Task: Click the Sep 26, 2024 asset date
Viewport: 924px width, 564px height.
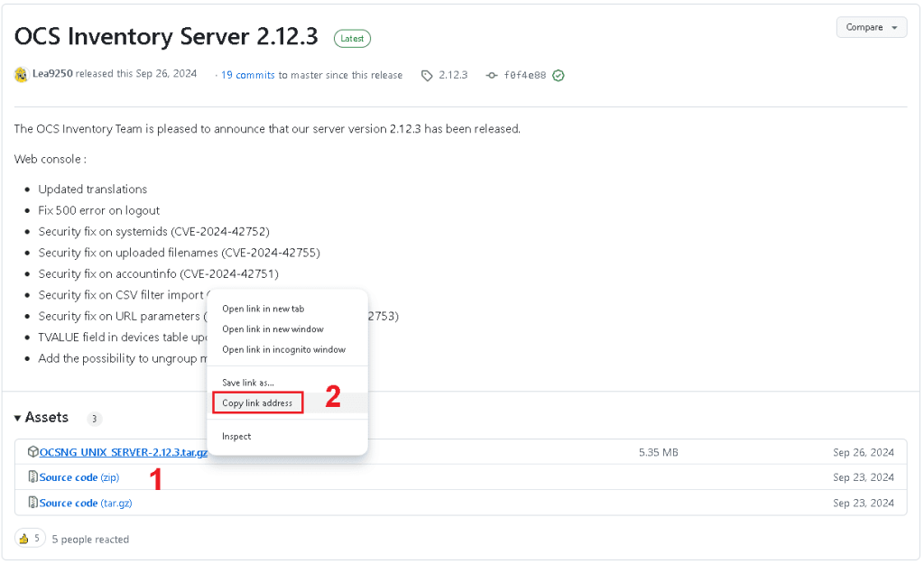Action: (x=864, y=453)
